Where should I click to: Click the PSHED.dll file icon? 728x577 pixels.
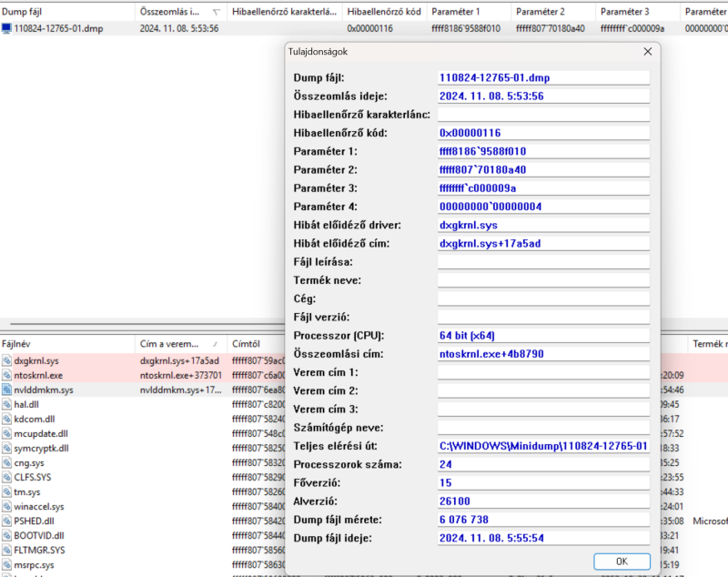click(6, 521)
